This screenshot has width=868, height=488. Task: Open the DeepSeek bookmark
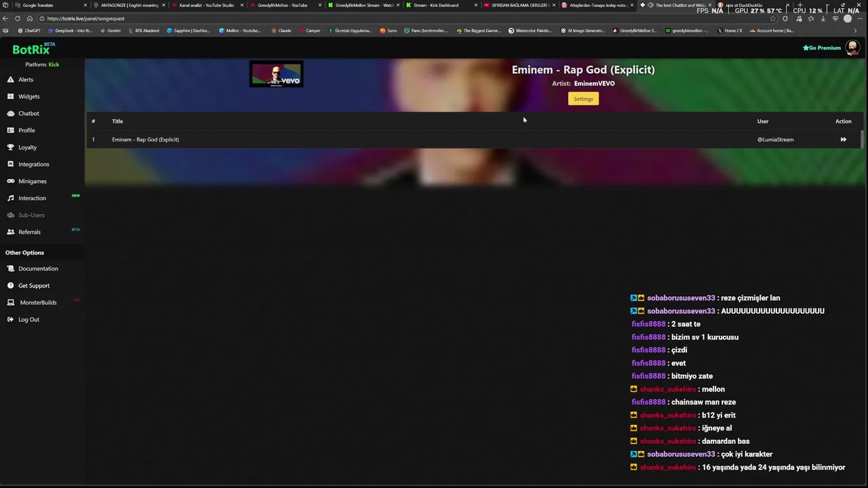71,30
